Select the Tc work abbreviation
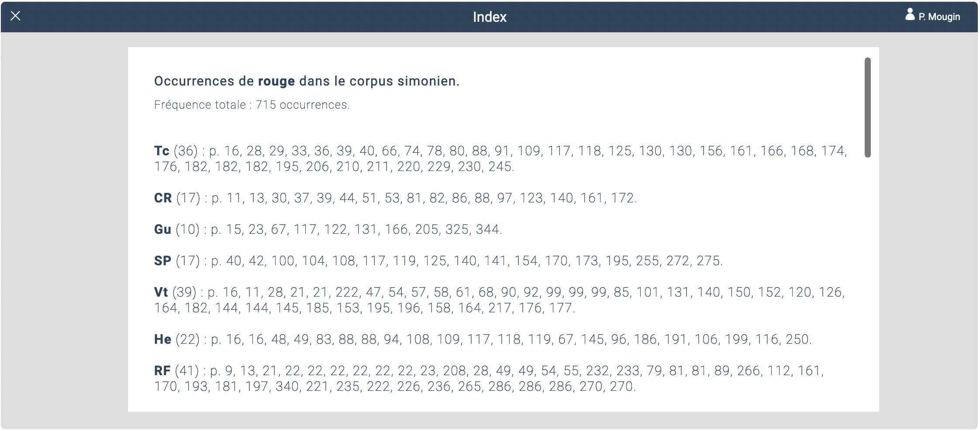 (162, 151)
